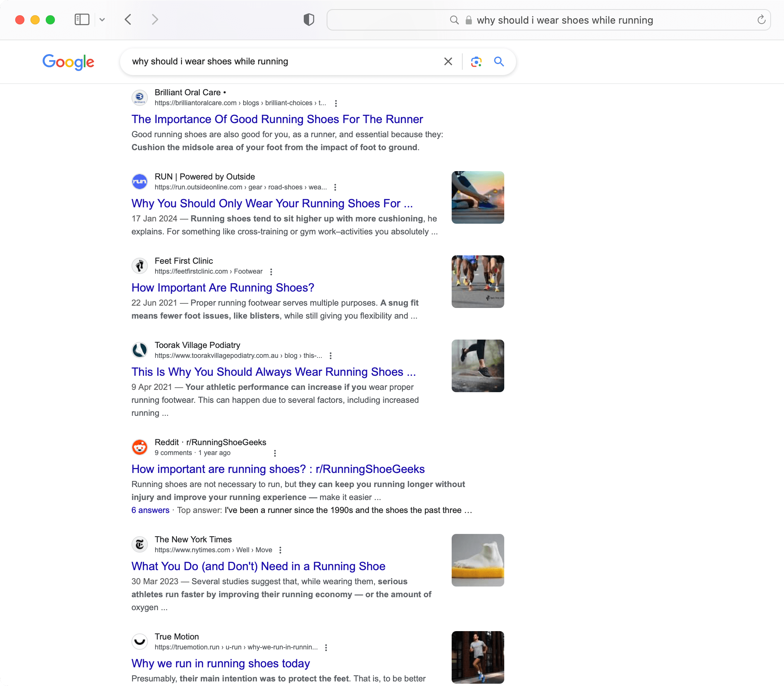Open more options for Reddit result
This screenshot has height=686, width=784.
(275, 453)
